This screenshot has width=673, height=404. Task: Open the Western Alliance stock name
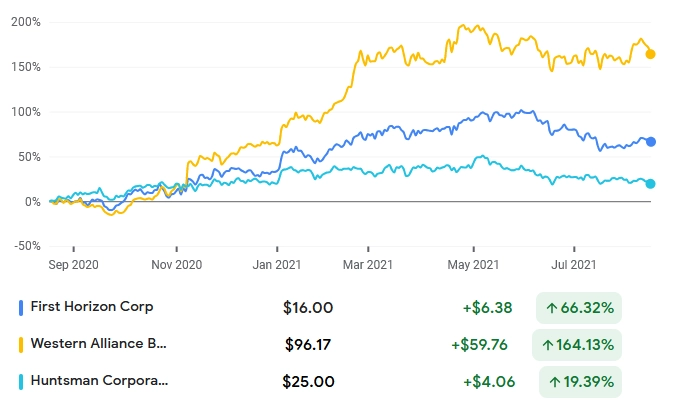coord(99,343)
